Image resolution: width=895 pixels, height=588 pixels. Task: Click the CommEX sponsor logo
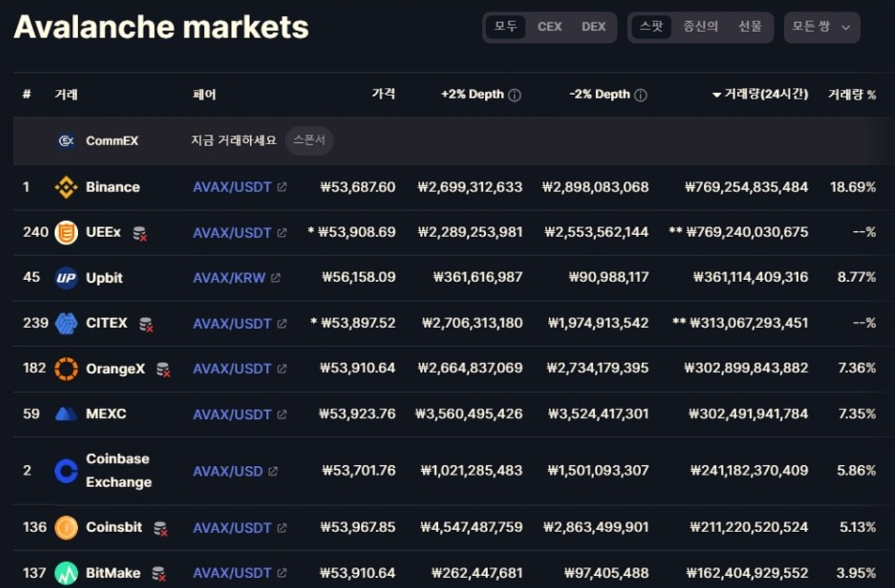pos(66,140)
